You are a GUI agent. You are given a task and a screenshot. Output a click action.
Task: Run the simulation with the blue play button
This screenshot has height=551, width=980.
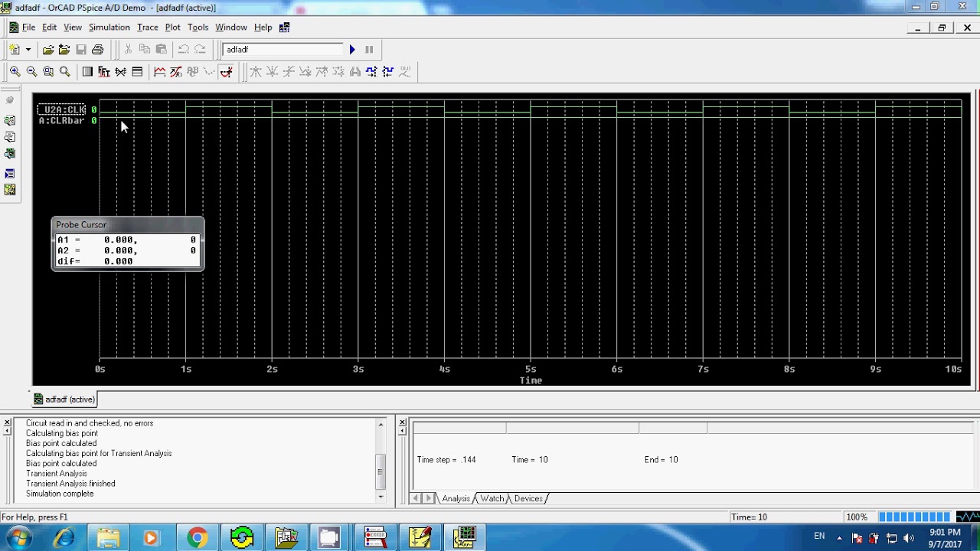point(352,50)
